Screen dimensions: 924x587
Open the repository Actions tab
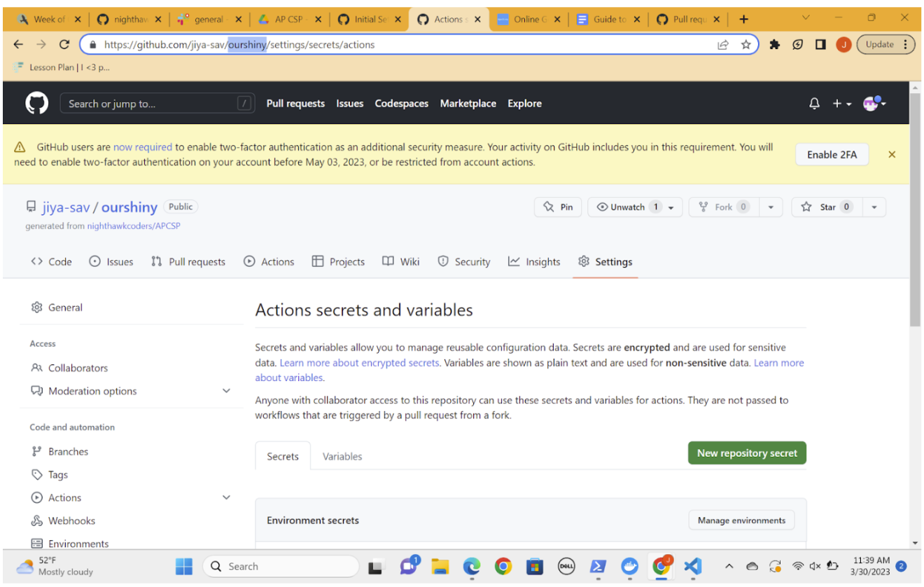pos(269,262)
